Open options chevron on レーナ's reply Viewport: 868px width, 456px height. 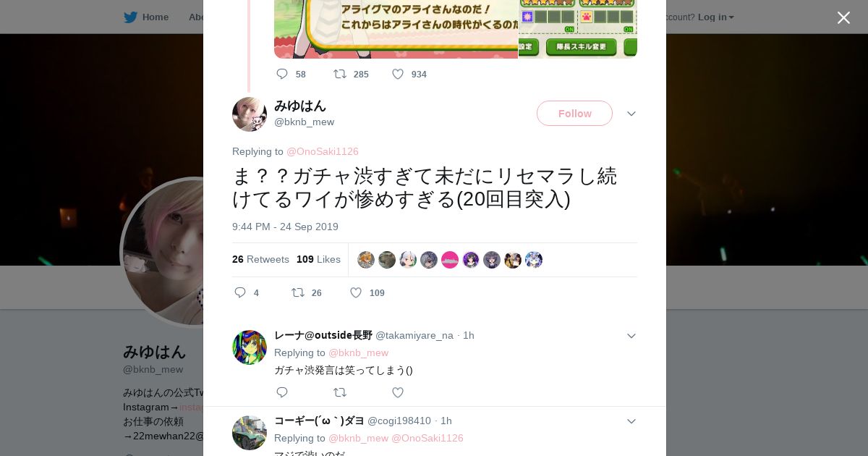point(631,336)
